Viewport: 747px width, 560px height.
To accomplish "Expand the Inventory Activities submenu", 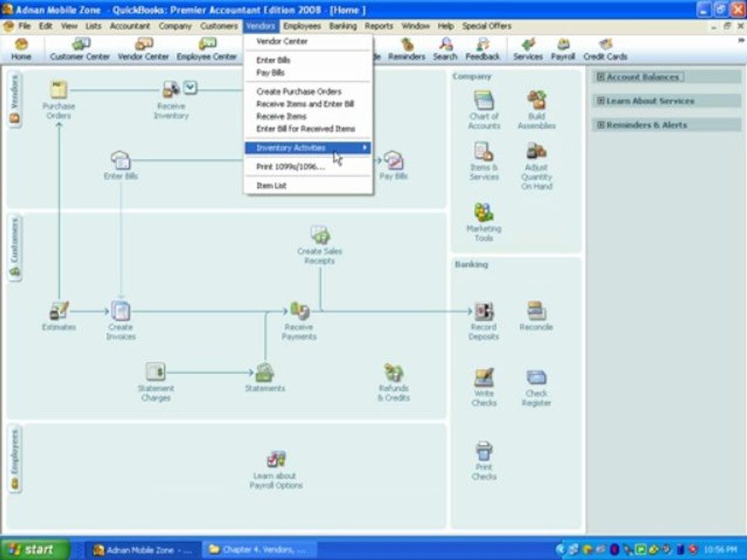I will tap(308, 148).
